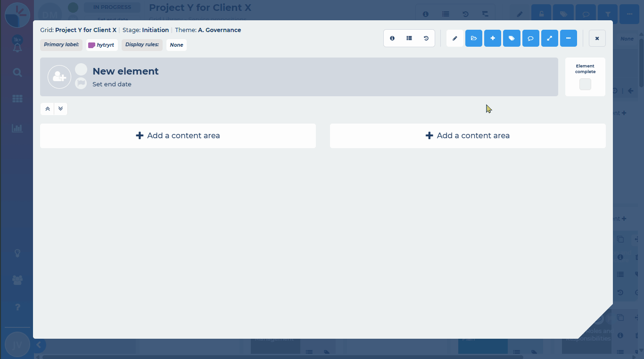Click the assign person icon on New element
The height and width of the screenshot is (359, 644).
click(x=59, y=76)
